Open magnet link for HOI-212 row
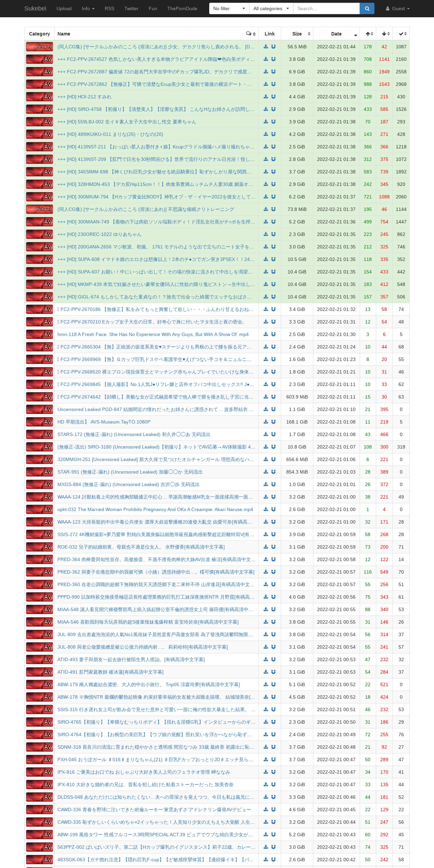 pos(273,97)
